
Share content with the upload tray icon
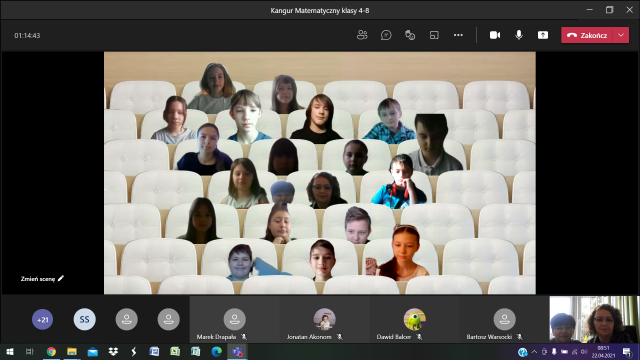[542, 35]
